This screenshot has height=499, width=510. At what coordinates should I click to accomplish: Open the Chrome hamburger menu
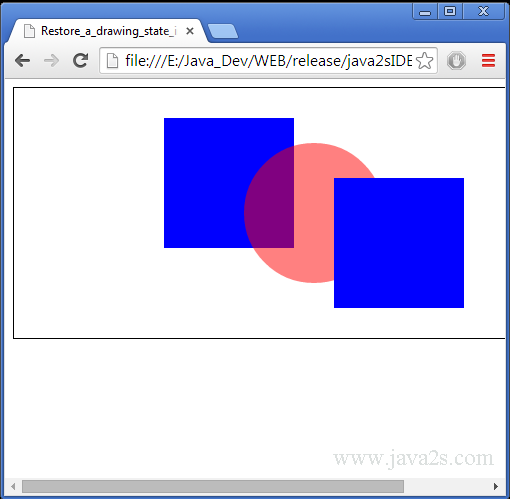[488, 61]
